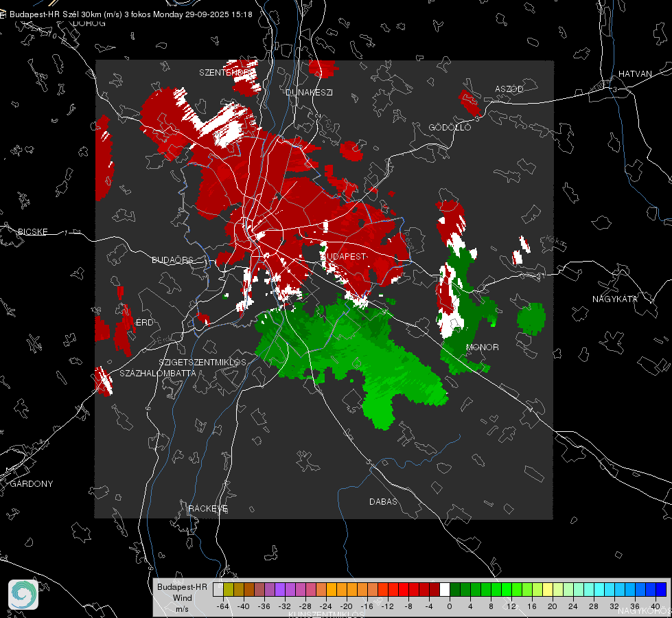Click the BUDAÖRS label
This screenshot has height=618, width=672.
click(173, 260)
